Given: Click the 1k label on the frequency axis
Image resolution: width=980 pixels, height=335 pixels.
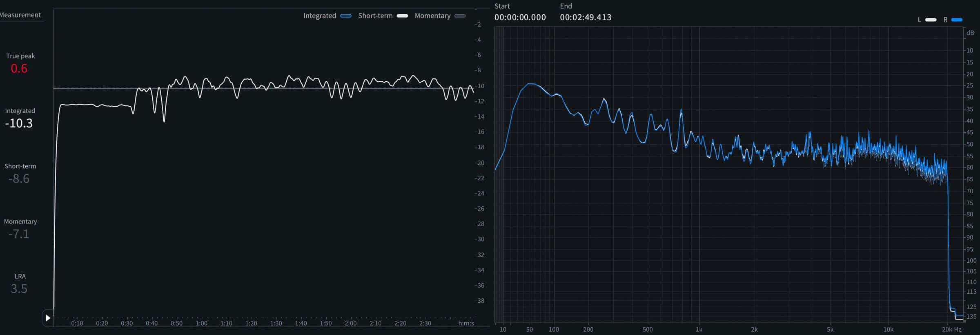Looking at the screenshot, I should click(x=699, y=329).
